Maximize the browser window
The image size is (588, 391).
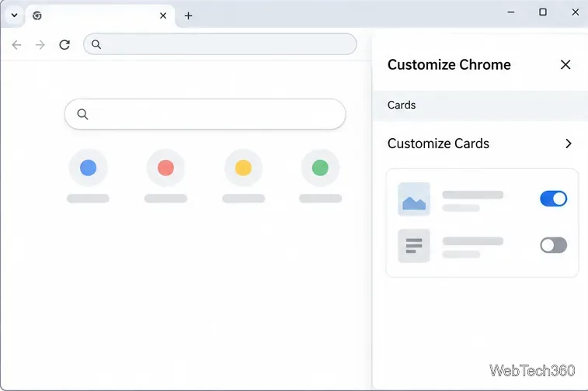pyautogui.click(x=543, y=12)
